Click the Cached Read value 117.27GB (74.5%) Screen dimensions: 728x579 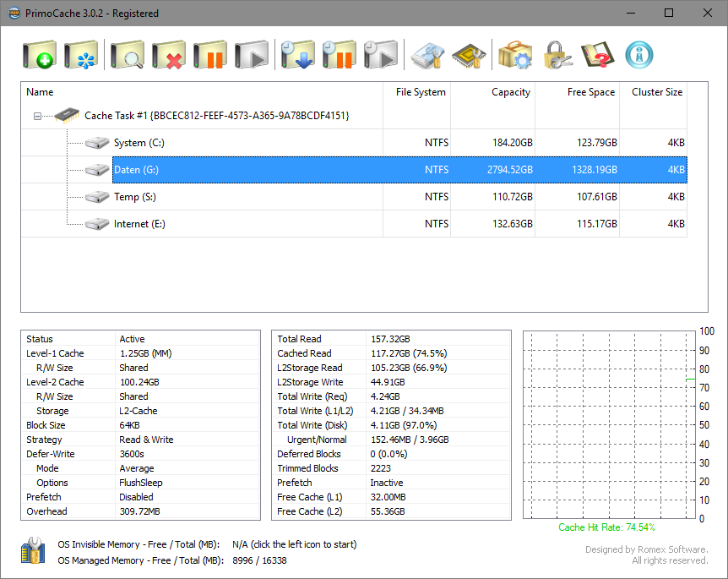pos(409,353)
